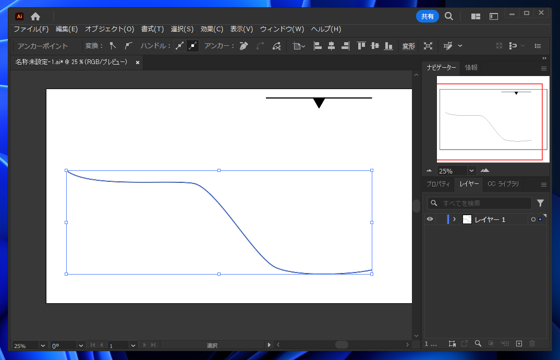Toggle show handles for multiple anchor points

pyautogui.click(x=180, y=46)
